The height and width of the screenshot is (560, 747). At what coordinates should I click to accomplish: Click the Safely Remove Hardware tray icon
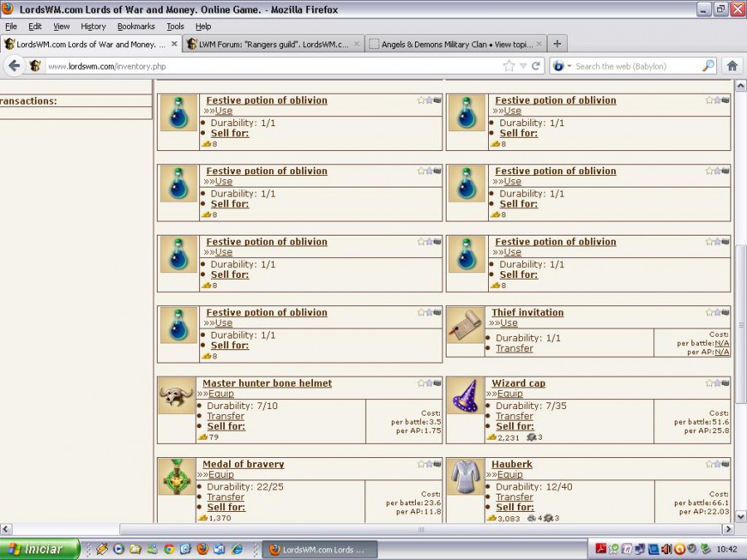coord(705,549)
